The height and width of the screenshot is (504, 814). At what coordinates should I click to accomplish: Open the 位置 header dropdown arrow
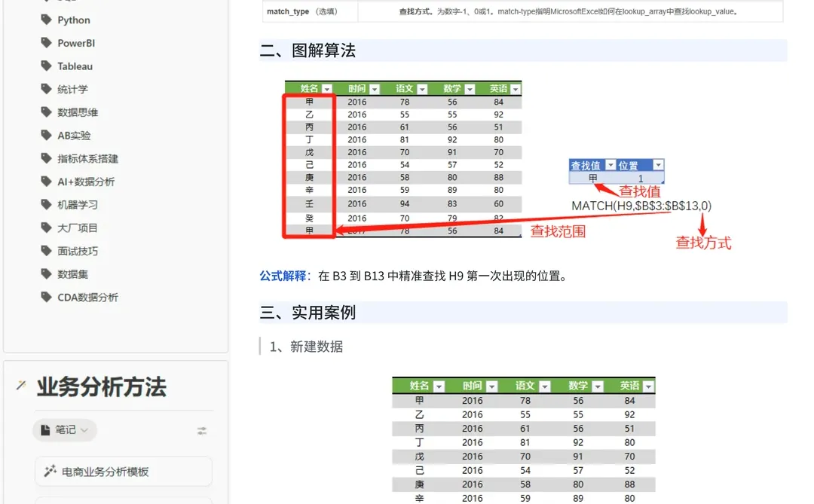[x=658, y=164]
